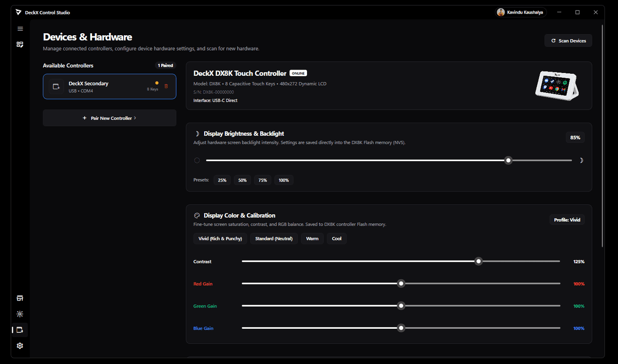Click the orange status dot on DeckX Secondary

tap(157, 83)
